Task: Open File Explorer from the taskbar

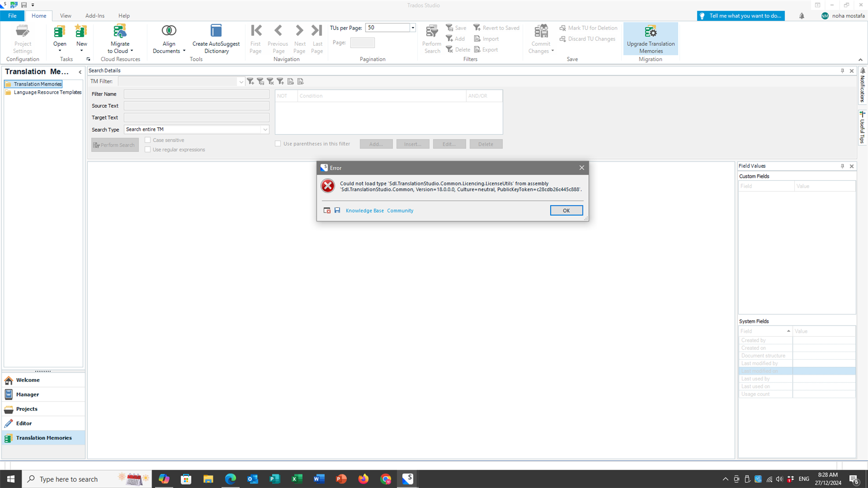Action: coord(208,479)
